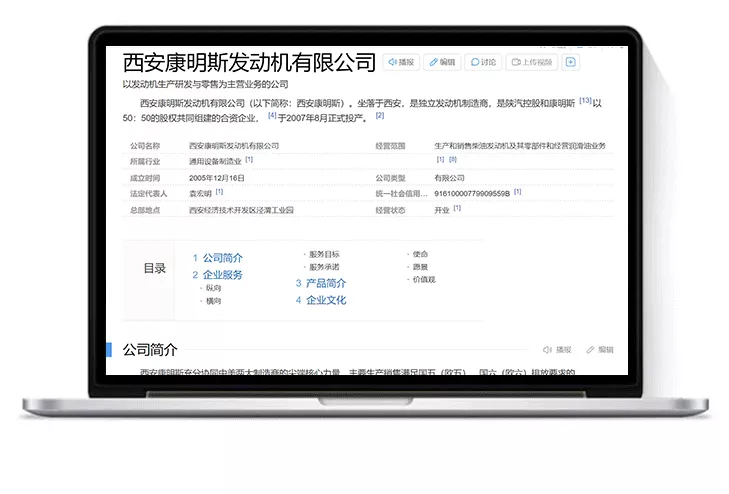Click citation [1] beside 开业 status
This screenshot has width=729, height=494.
click(457, 208)
